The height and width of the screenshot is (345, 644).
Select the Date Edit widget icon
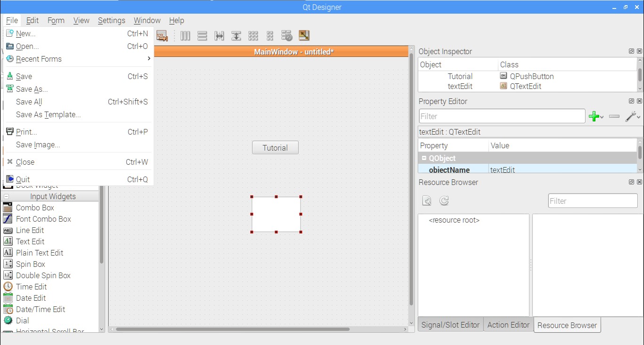8,298
